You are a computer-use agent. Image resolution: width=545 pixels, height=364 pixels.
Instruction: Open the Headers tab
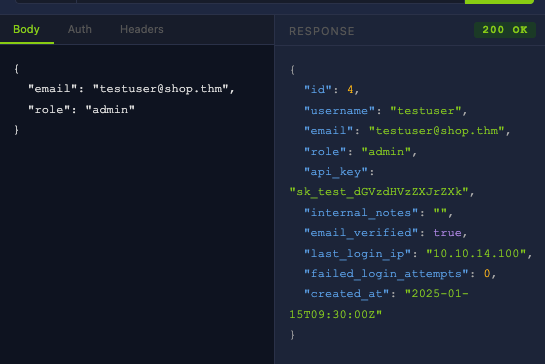point(142,29)
